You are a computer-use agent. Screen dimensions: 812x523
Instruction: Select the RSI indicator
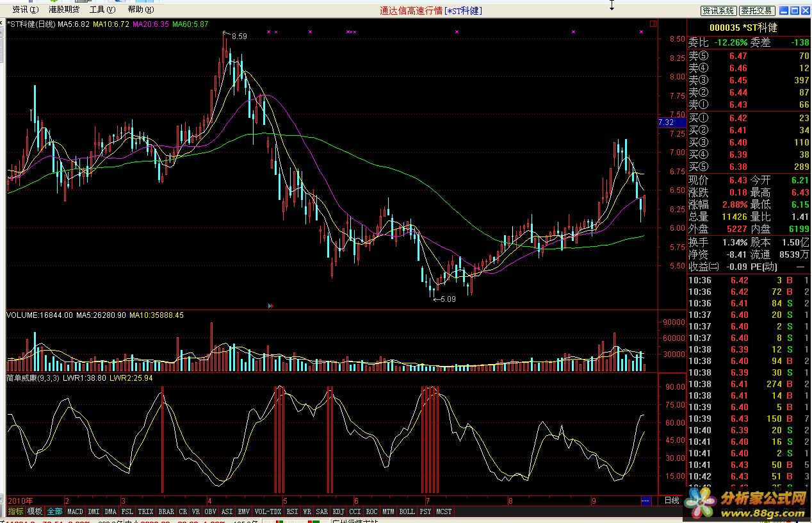click(292, 511)
